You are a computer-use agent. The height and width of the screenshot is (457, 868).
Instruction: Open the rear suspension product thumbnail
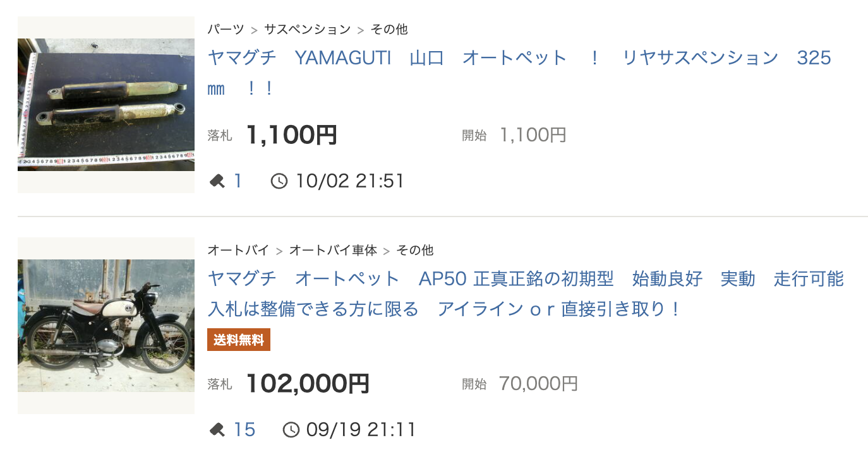(x=106, y=105)
